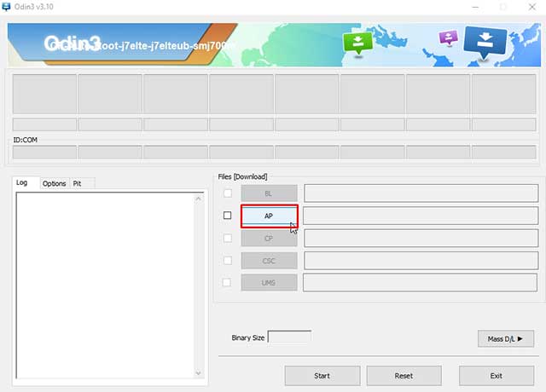Tick the CP checkbox
The height and width of the screenshot is (392, 546).
pos(228,239)
